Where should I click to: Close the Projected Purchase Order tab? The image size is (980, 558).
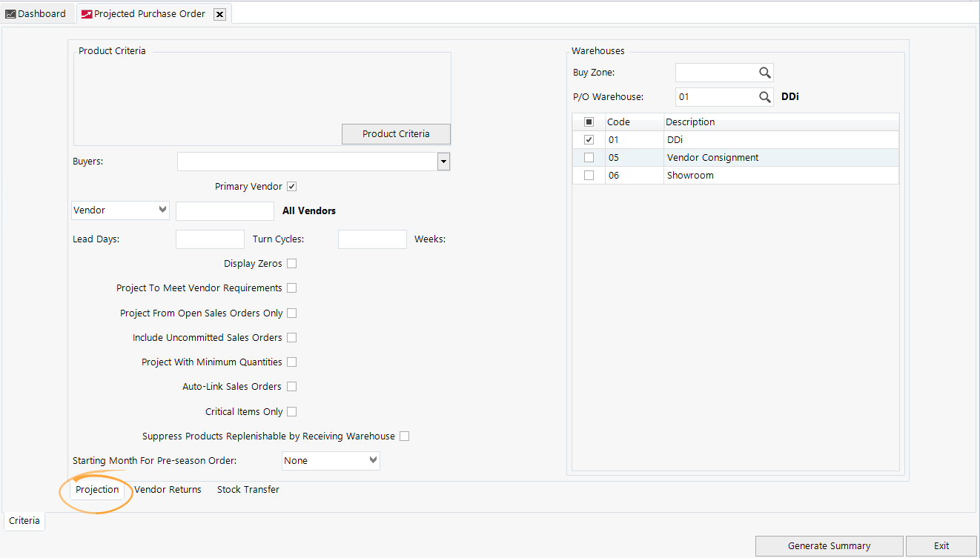pyautogui.click(x=219, y=13)
